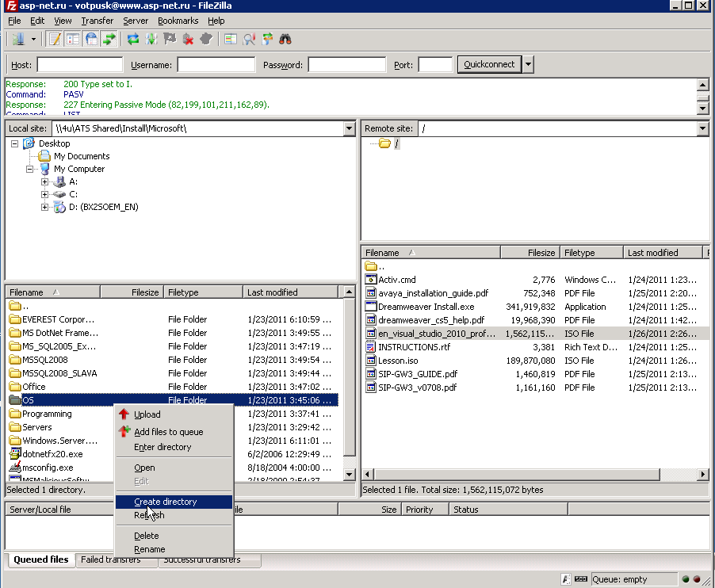Viewport: 715px width, 588px height.
Task: Focus the Host input field
Action: pyautogui.click(x=80, y=65)
